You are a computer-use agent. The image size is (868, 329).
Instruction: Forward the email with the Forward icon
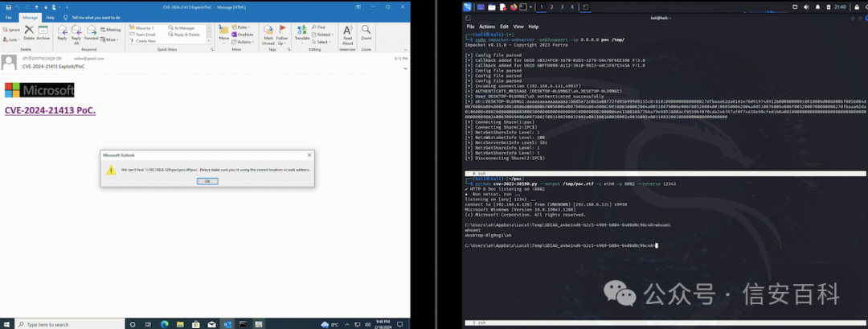pyautogui.click(x=92, y=33)
